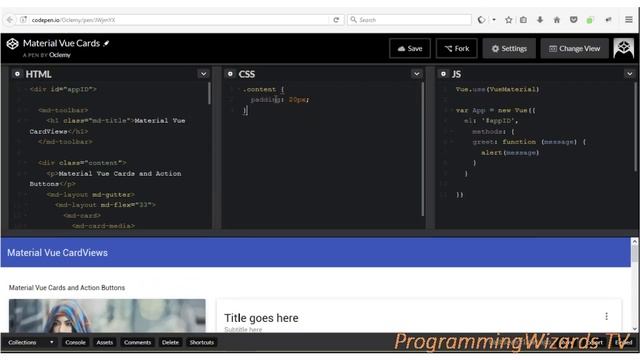Image resolution: width=640 pixels, height=360 pixels.
Task: Click the HTML editor scrollbar
Action: point(209,93)
